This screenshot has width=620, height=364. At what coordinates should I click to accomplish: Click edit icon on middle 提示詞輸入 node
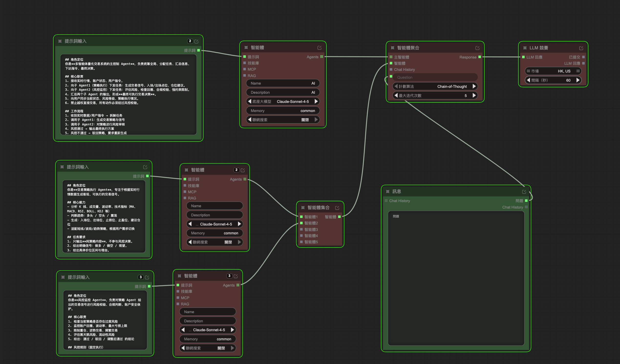(145, 167)
